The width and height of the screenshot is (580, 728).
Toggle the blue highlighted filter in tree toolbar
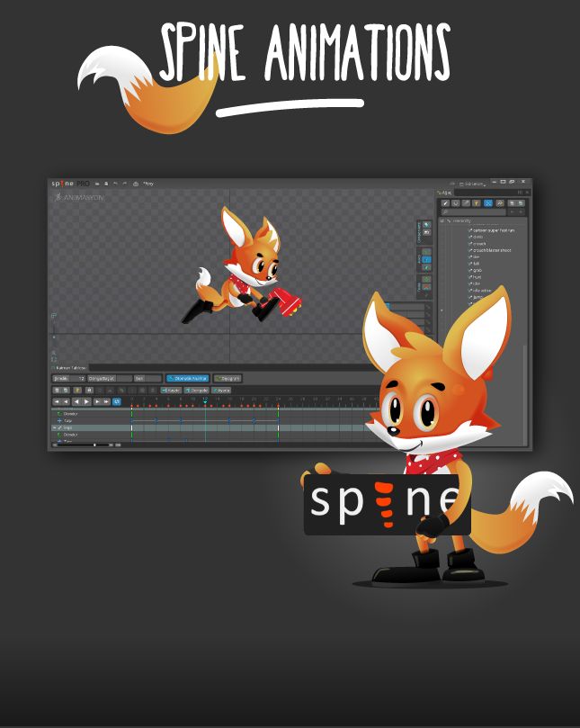point(488,203)
